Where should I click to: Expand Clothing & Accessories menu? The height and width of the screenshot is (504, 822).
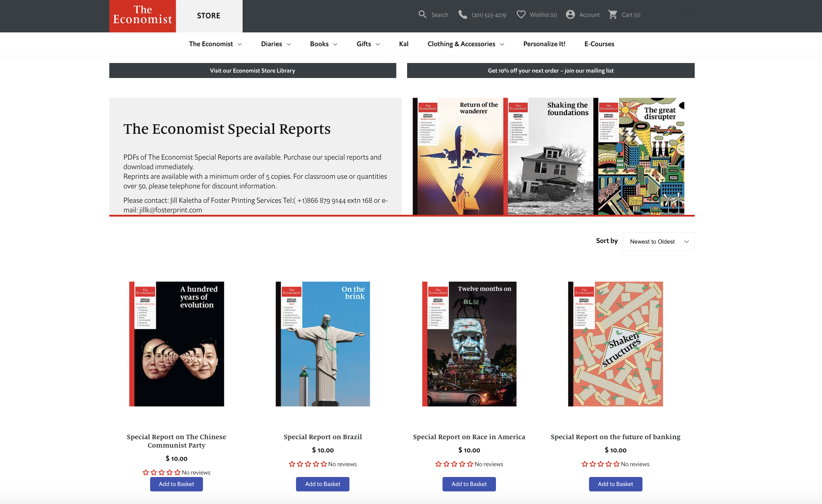point(466,44)
